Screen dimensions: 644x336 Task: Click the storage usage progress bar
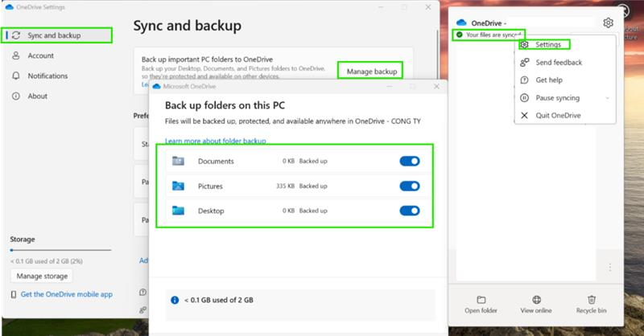61,250
